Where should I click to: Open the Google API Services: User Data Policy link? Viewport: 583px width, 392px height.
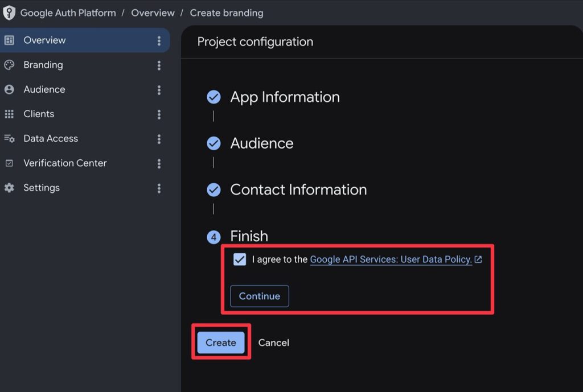pos(391,259)
